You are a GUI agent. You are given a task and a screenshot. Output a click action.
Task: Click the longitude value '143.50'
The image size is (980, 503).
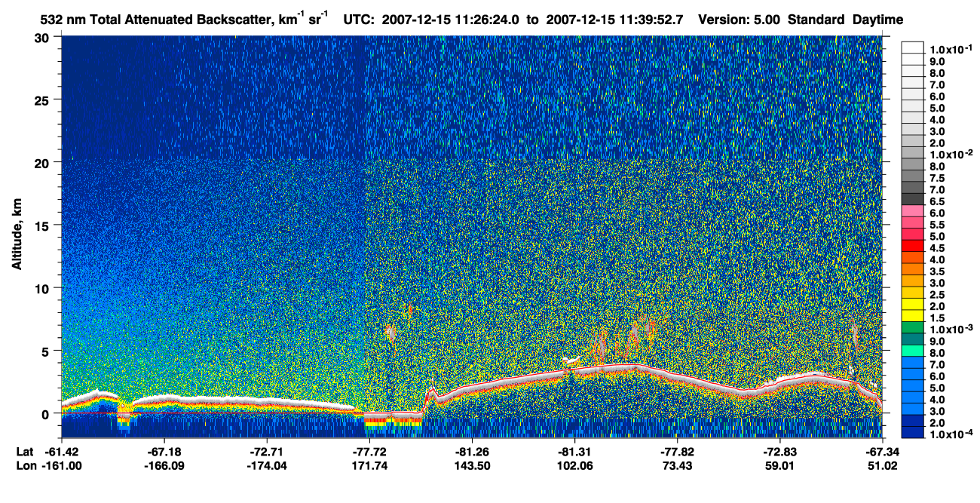472,466
